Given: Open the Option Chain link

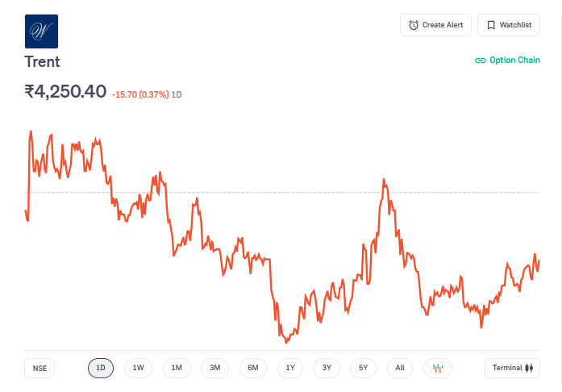Looking at the screenshot, I should pyautogui.click(x=507, y=60).
